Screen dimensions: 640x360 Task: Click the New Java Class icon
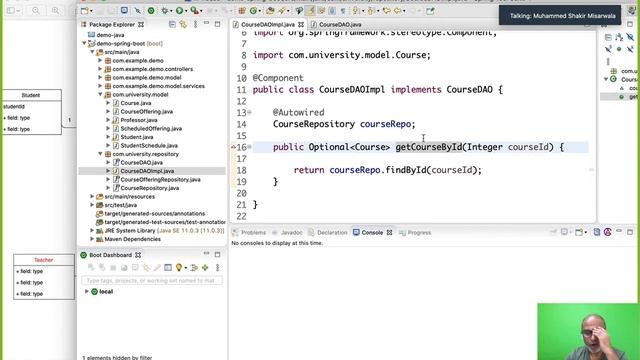(253, 11)
